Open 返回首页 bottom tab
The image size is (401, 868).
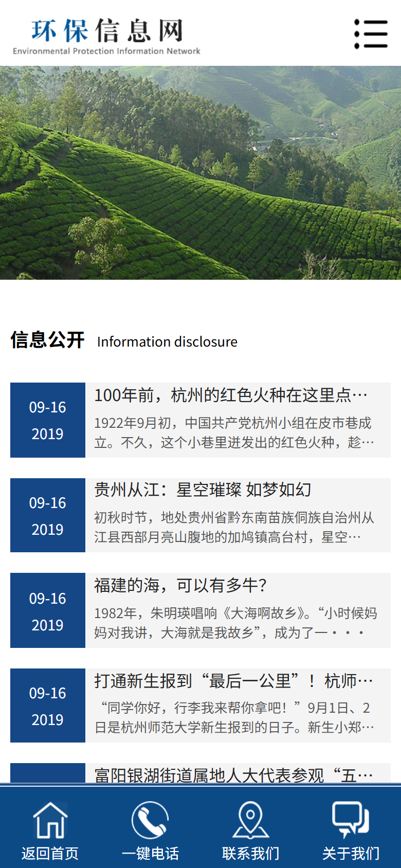pos(50,828)
